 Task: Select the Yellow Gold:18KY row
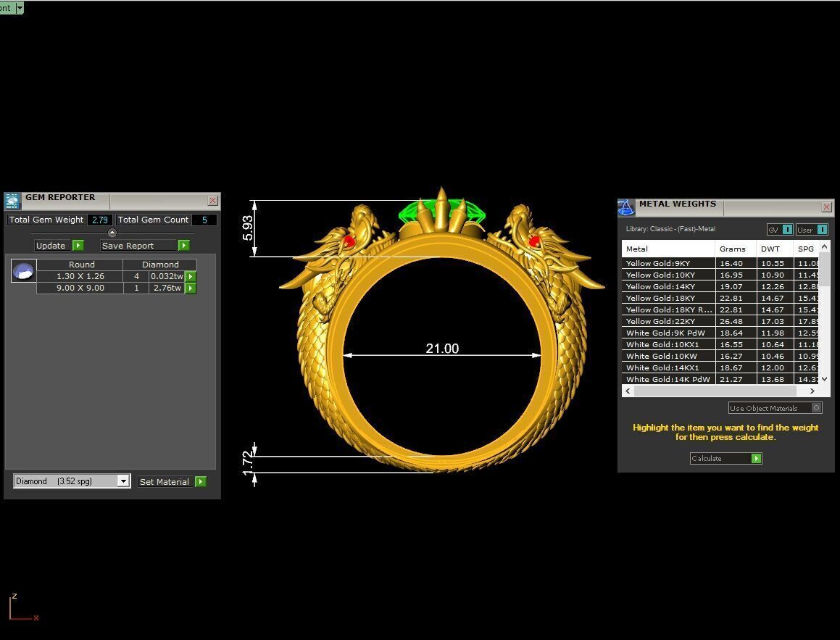tap(720, 299)
